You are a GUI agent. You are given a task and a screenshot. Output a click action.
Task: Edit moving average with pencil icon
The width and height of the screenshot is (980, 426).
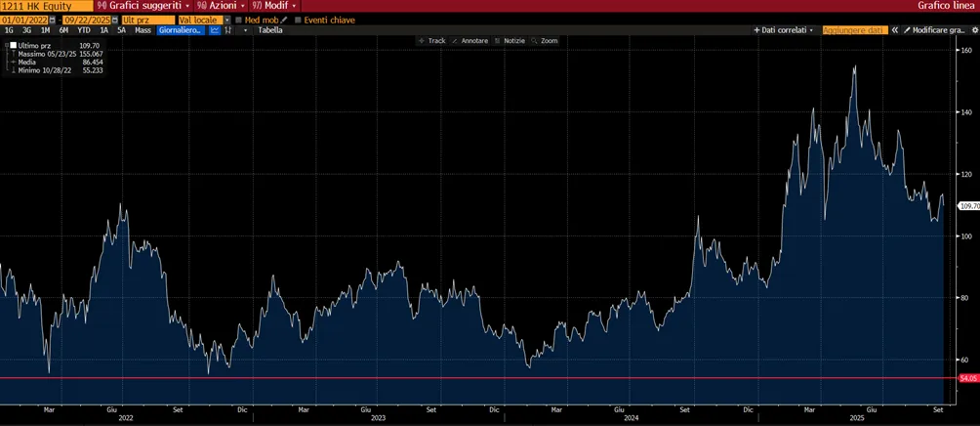[284, 20]
